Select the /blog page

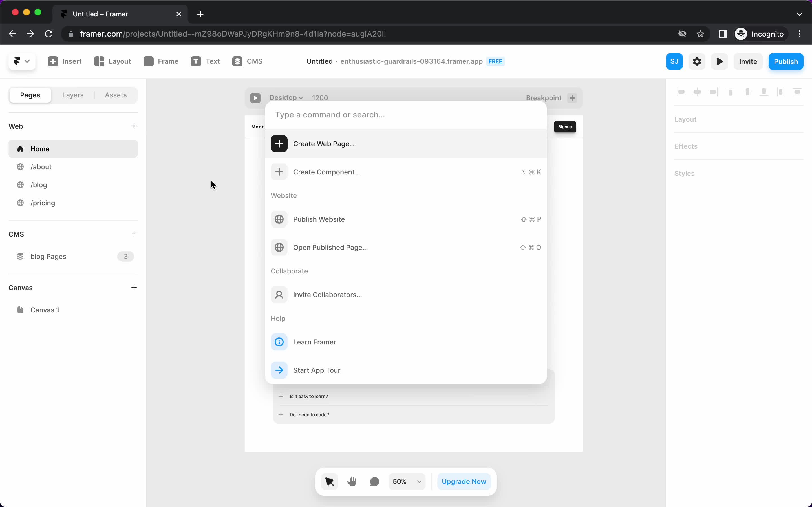tap(39, 184)
